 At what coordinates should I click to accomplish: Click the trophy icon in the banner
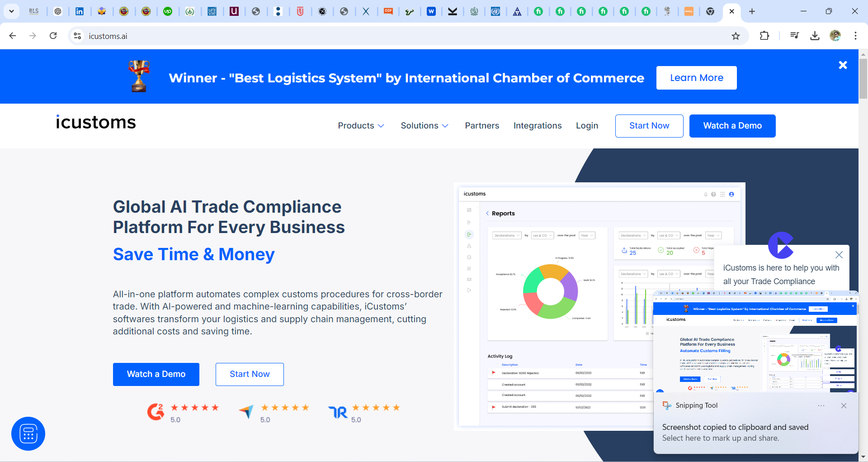point(139,76)
